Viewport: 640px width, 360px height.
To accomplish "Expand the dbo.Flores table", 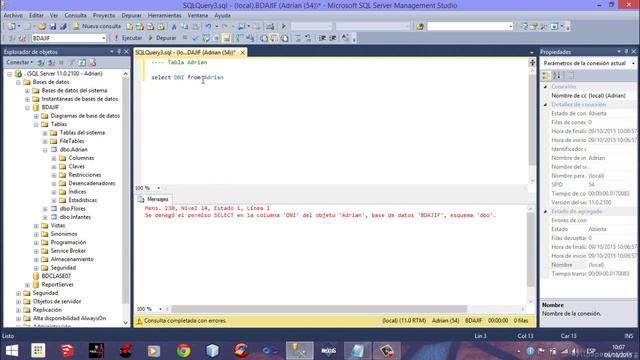I will [45, 209].
